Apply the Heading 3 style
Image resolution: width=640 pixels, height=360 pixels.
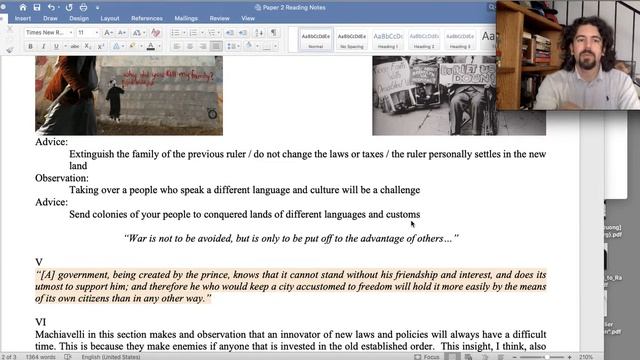pyautogui.click(x=460, y=40)
